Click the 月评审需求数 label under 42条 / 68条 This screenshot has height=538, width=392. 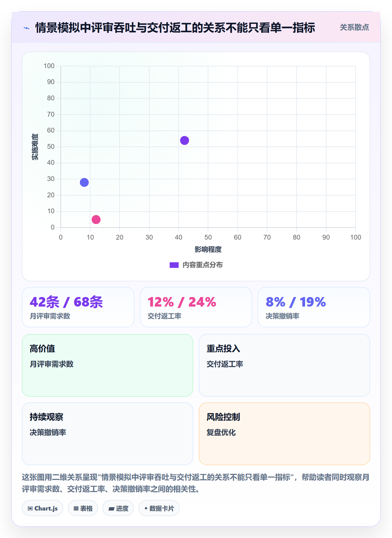(x=50, y=316)
